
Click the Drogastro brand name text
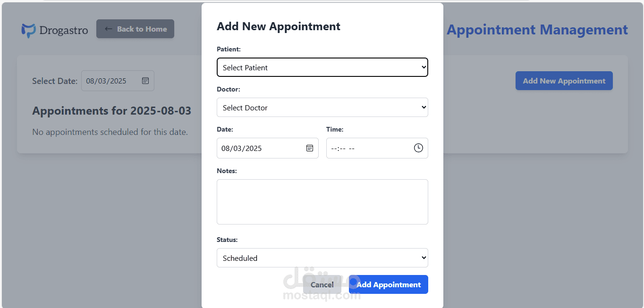click(64, 31)
